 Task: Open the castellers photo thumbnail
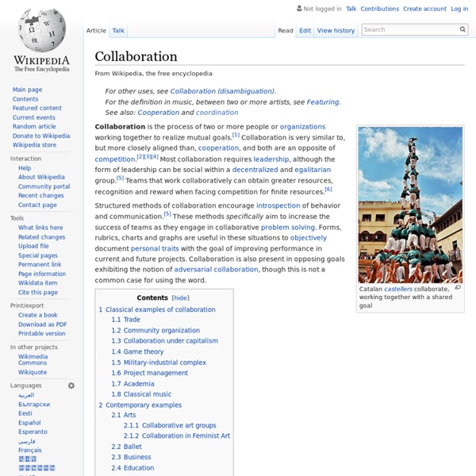(410, 205)
